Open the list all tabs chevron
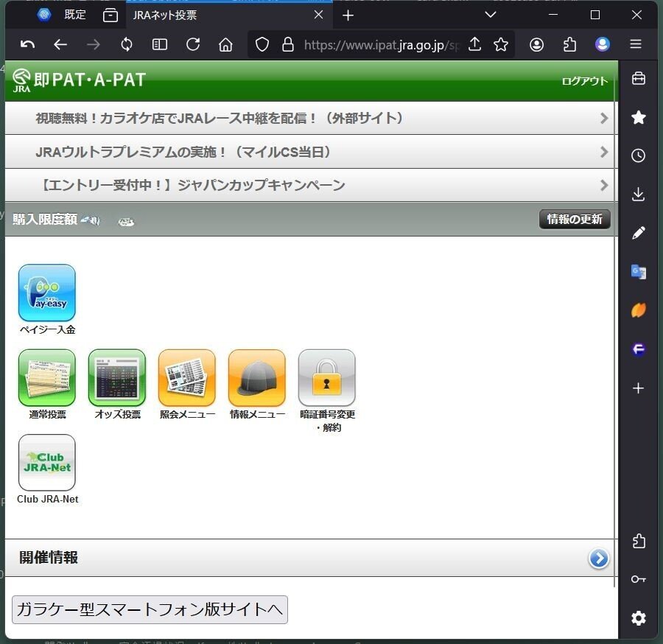 [x=491, y=15]
